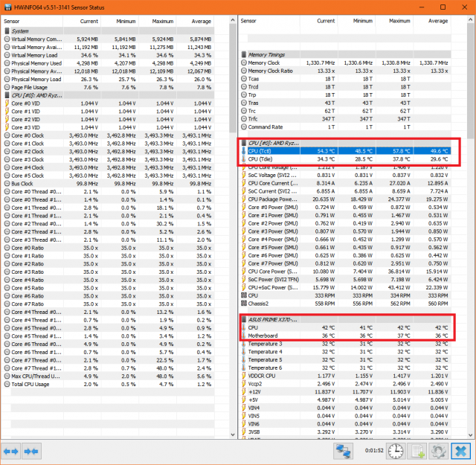Viewport: 476px width, 465px height.
Task: Select the Core #3 Clock row
Action: click(109, 159)
